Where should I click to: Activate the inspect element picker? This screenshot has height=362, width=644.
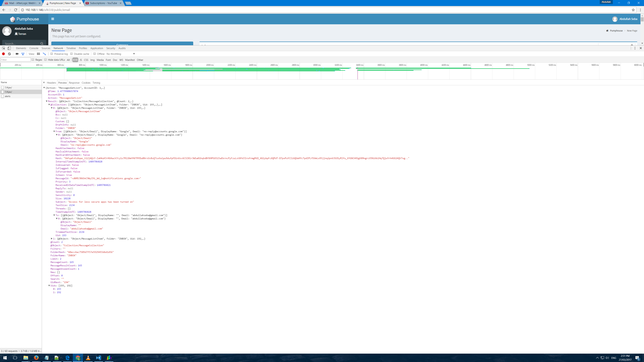(4, 48)
